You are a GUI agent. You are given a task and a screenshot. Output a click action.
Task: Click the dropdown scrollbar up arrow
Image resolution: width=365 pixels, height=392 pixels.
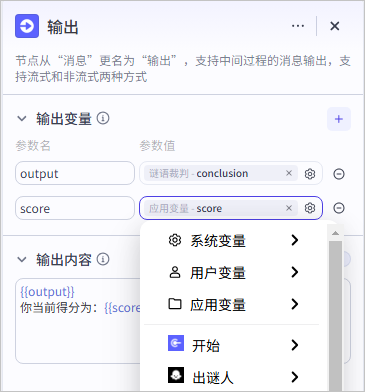point(335,233)
